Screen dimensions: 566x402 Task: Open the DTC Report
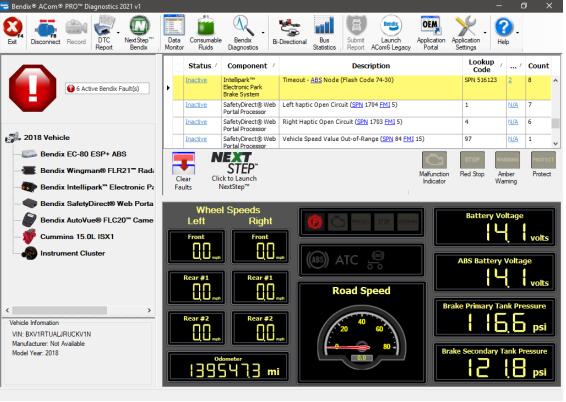(x=104, y=33)
